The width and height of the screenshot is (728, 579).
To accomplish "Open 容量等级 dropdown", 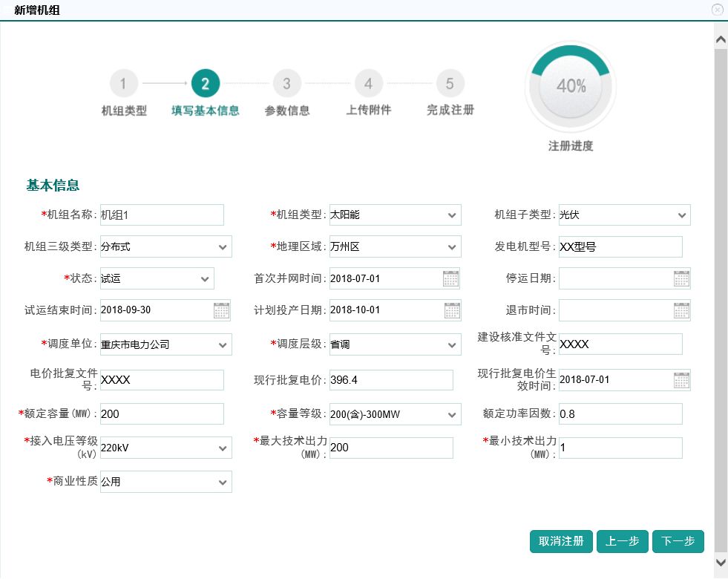I will 452,414.
